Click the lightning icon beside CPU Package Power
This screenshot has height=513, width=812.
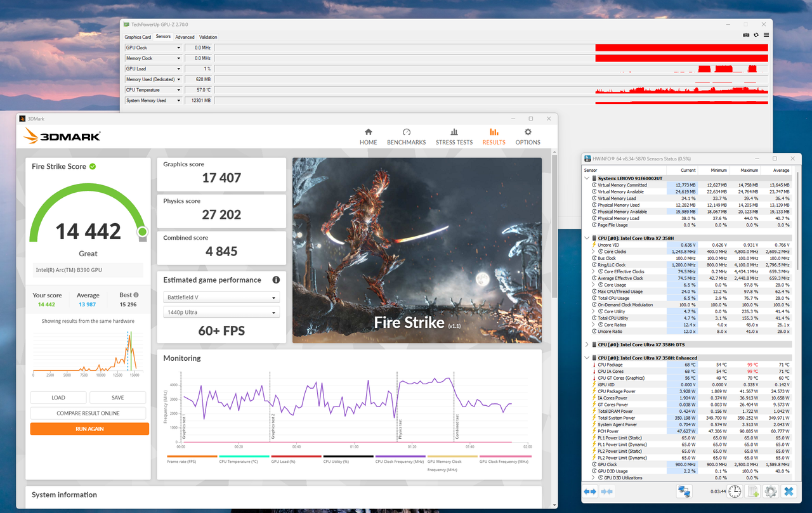point(594,391)
